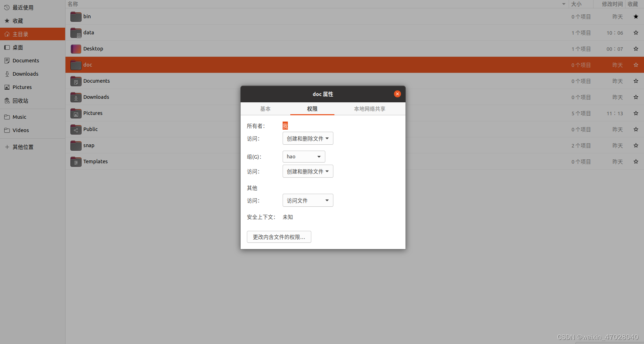Star the Desktop folder row
Screen dimensions: 644x344
[636, 49]
